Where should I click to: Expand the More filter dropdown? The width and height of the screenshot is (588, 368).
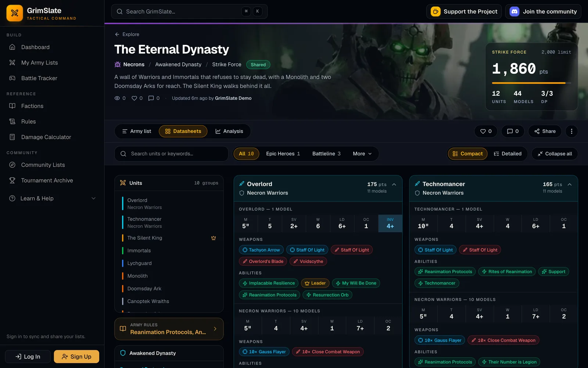[362, 154]
